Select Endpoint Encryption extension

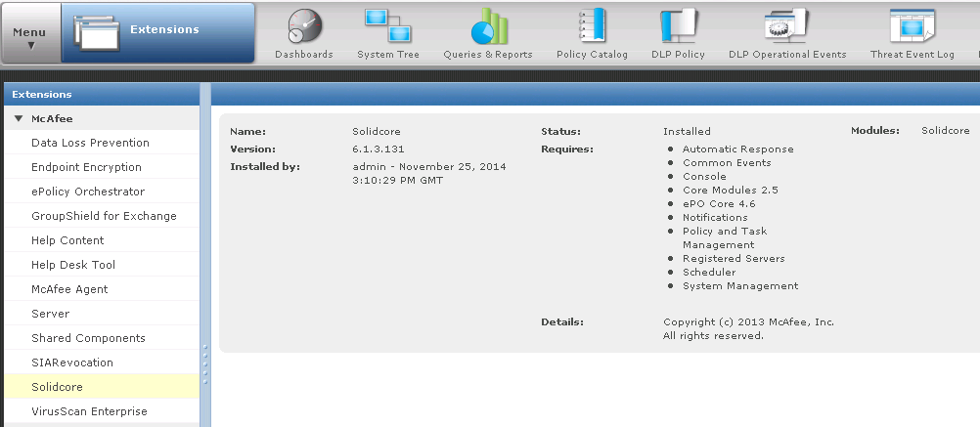coord(102,167)
